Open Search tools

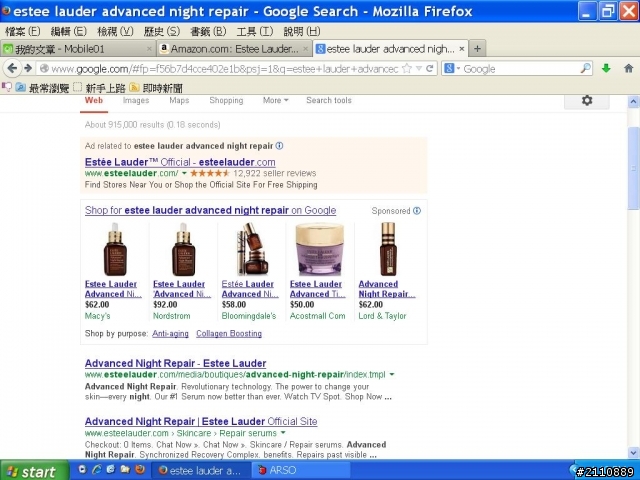329,100
